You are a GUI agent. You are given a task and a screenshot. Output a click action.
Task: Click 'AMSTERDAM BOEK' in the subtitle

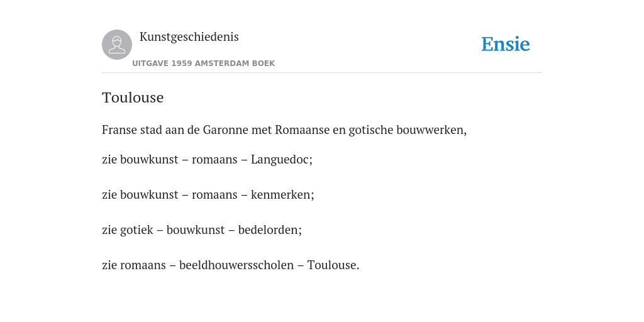click(235, 64)
